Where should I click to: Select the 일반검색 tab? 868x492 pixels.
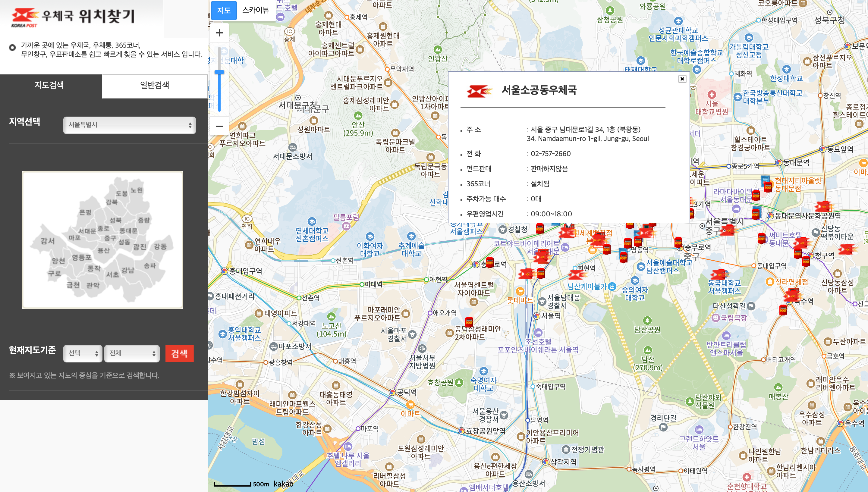pyautogui.click(x=155, y=85)
